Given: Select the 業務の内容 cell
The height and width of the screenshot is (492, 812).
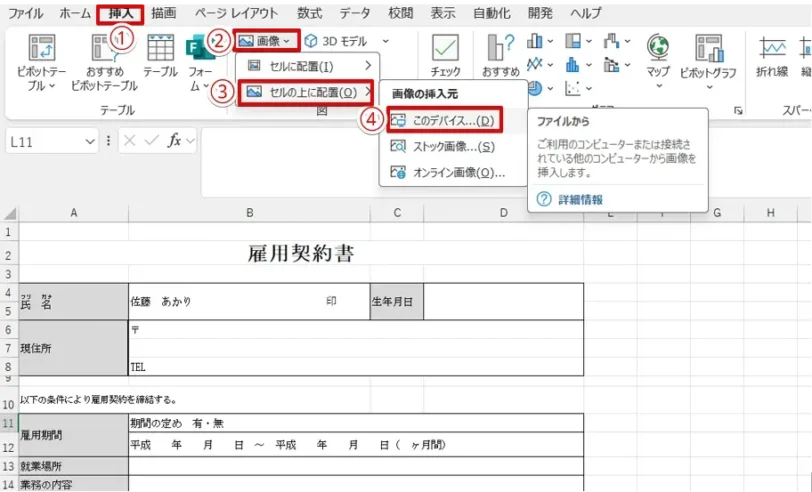Looking at the screenshot, I should pos(74,484).
